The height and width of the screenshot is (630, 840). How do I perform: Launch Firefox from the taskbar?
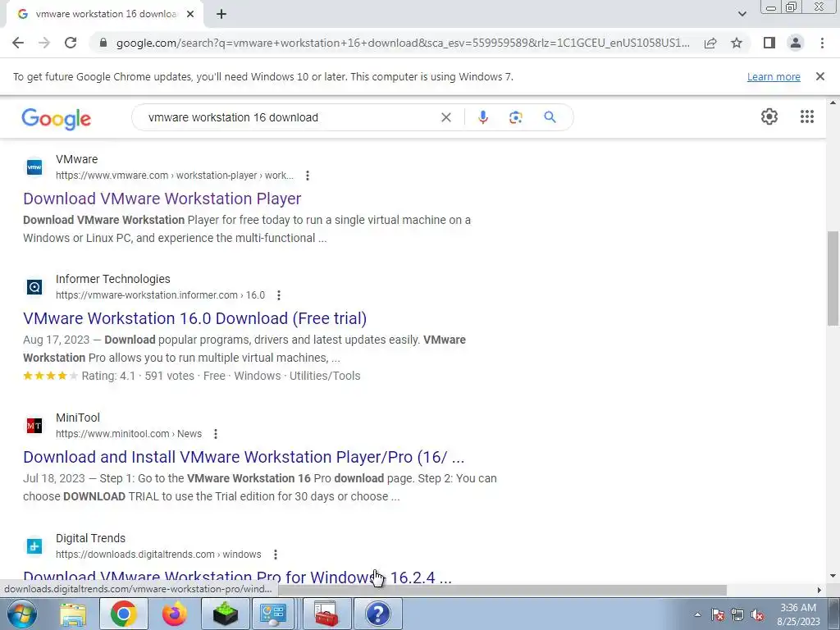(175, 614)
